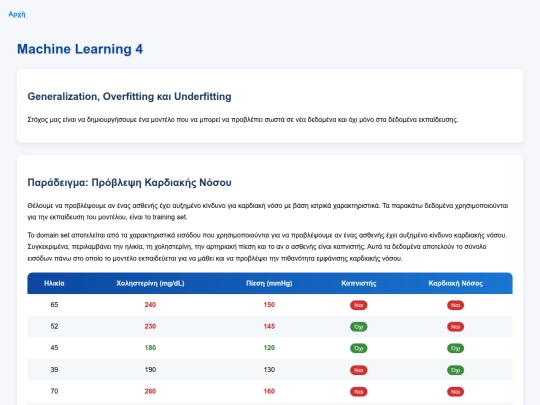The height and width of the screenshot is (405, 540).
Task: Click the smoker badge in the age 65 row
Action: pyautogui.click(x=359, y=305)
